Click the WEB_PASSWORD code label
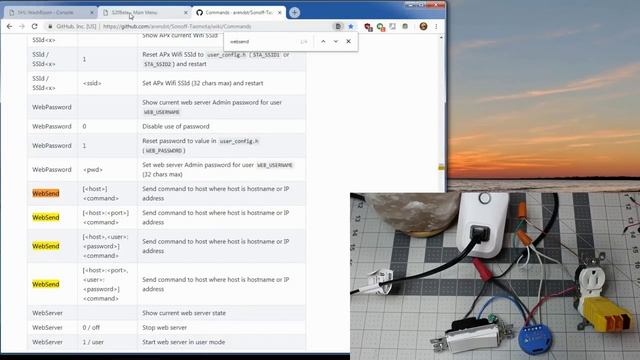 point(164,151)
